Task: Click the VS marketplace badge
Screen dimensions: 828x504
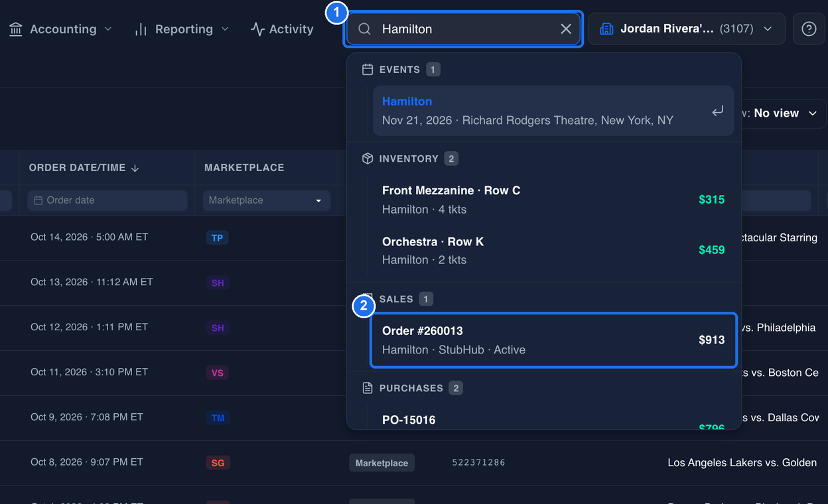Action: 217,373
